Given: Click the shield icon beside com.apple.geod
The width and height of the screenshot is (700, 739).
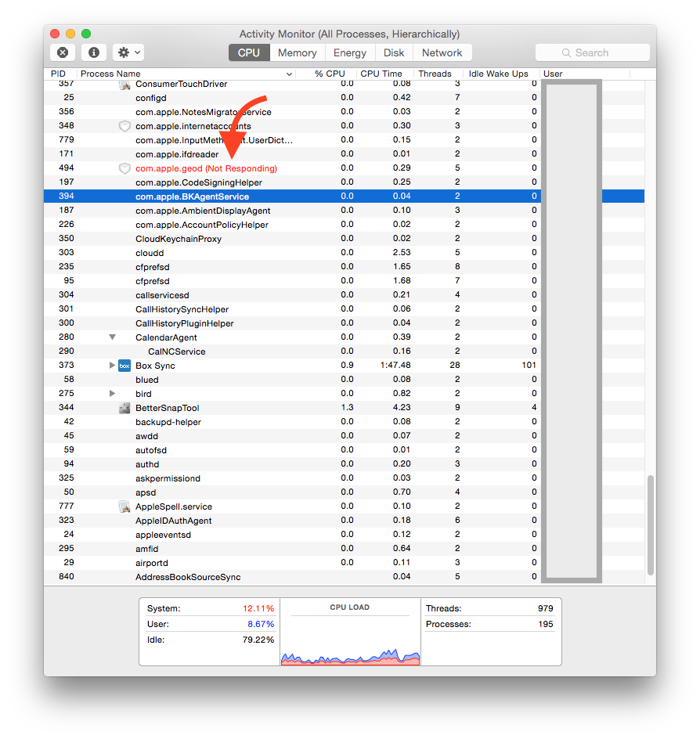Looking at the screenshot, I should (x=124, y=169).
